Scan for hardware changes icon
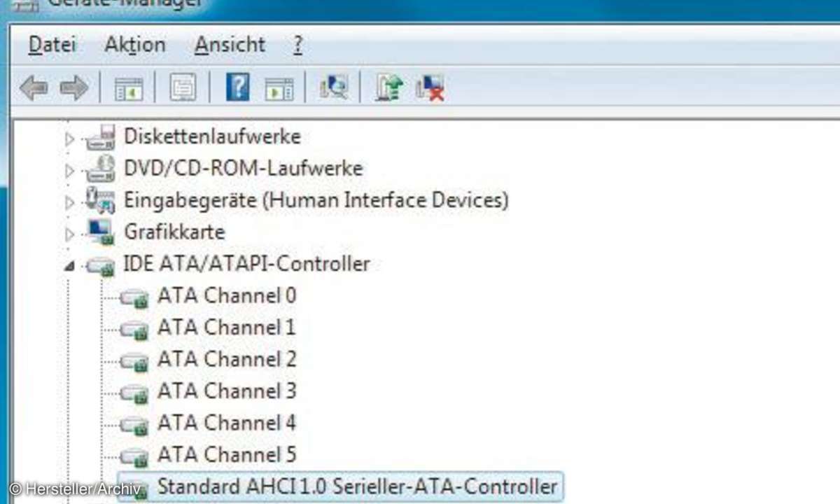The height and width of the screenshot is (504, 840). (333, 87)
